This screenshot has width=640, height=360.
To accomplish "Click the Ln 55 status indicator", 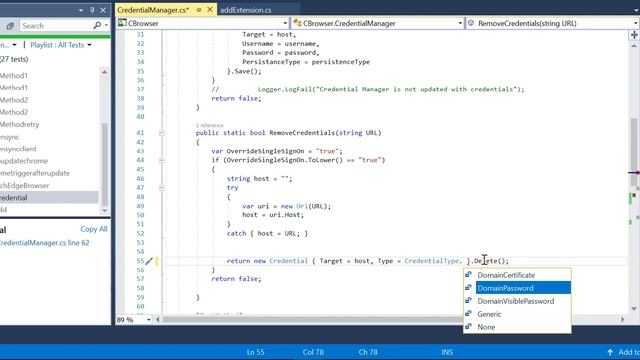I will [256, 352].
